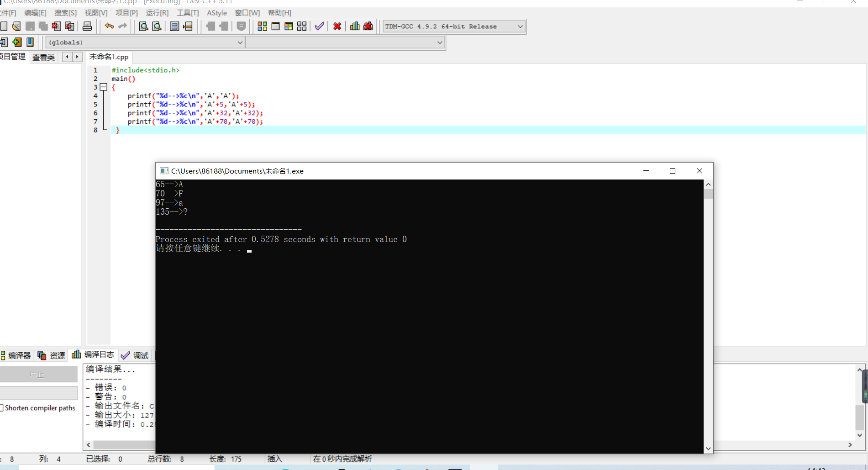The image size is (868, 470).
Task: Click the console scrollbar down arrow
Action: pyautogui.click(x=708, y=449)
